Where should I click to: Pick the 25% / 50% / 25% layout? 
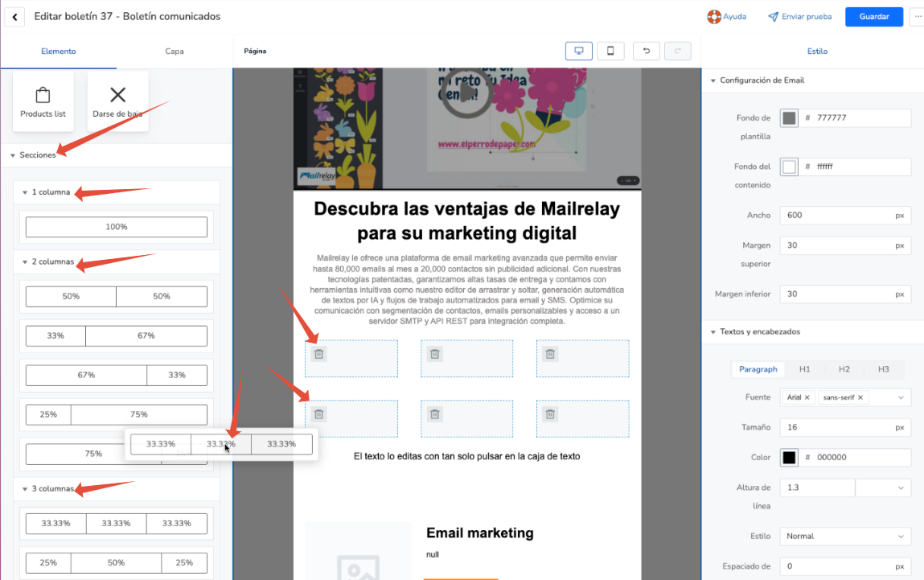click(117, 563)
